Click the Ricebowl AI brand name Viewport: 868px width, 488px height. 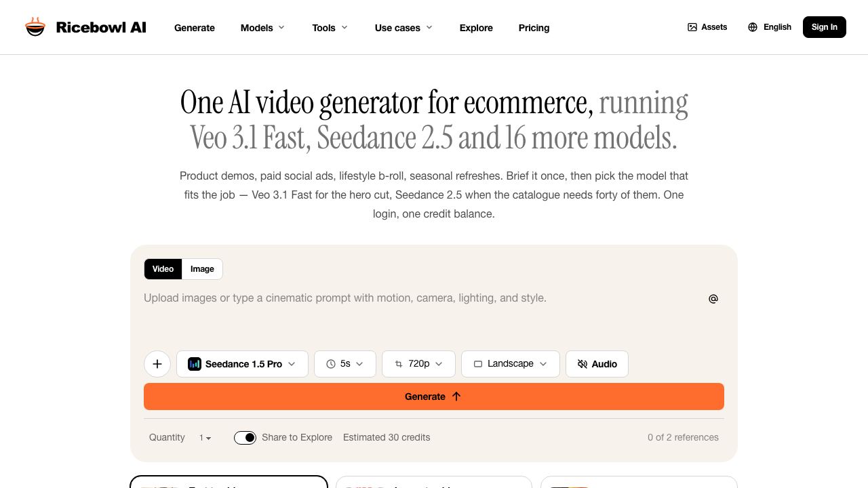(x=101, y=28)
